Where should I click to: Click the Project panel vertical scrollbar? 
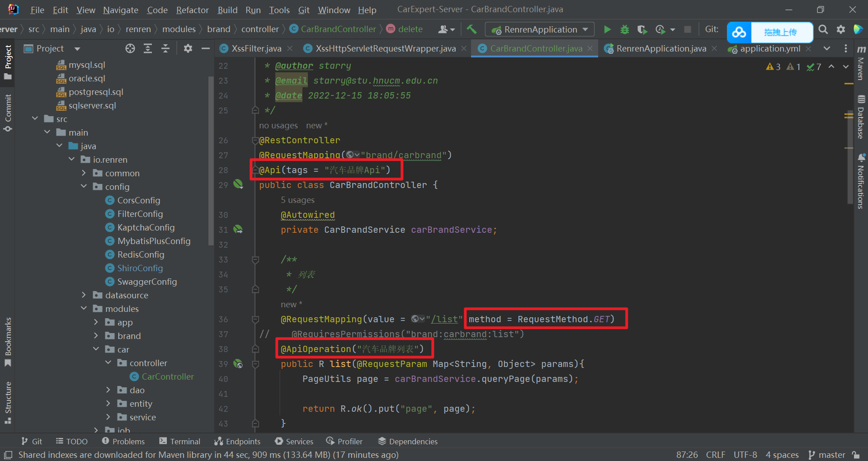point(210,160)
